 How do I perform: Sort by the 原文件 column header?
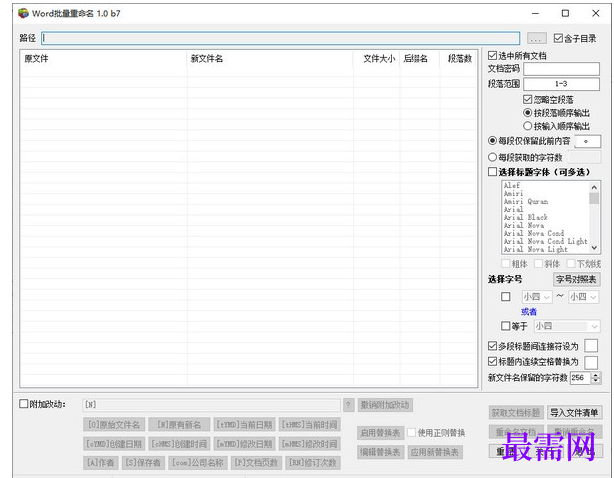[x=103, y=59]
